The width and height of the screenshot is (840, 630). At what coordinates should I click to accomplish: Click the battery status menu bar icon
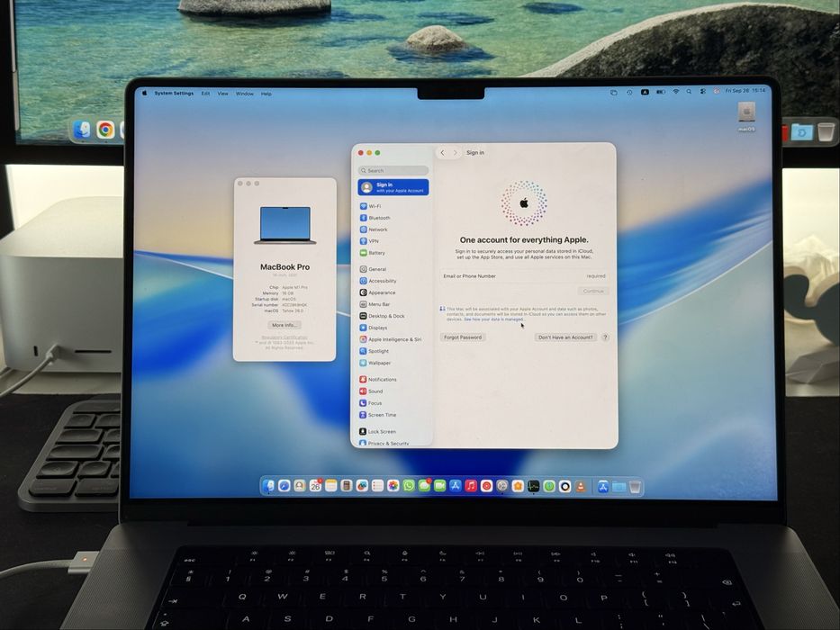point(661,92)
